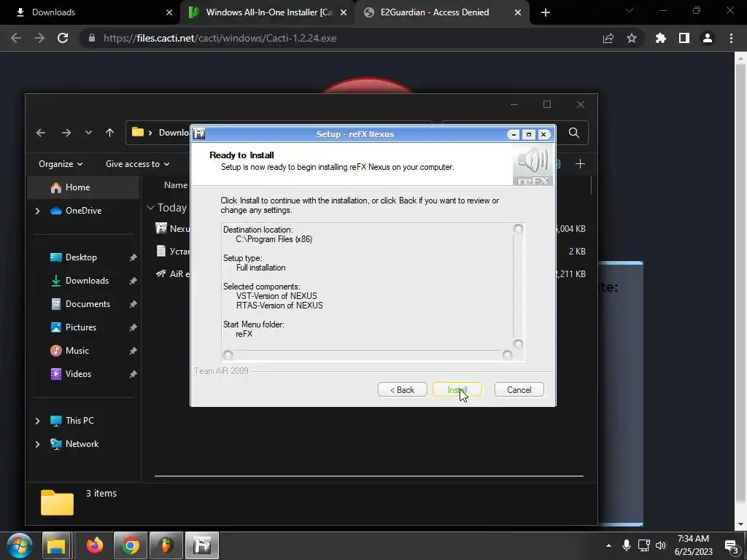Bookmark this page with the star icon
Image resolution: width=747 pixels, height=560 pixels.
[632, 38]
